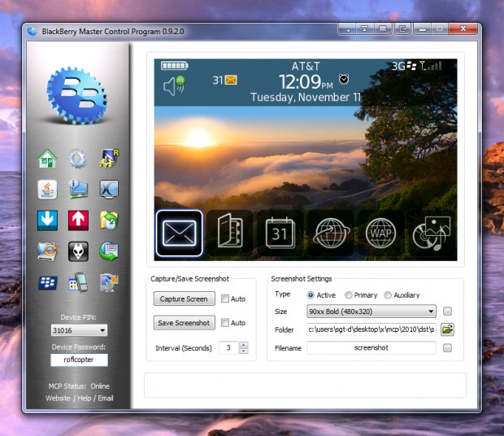
Task: Click the red upload arrow icon
Action: 78,220
